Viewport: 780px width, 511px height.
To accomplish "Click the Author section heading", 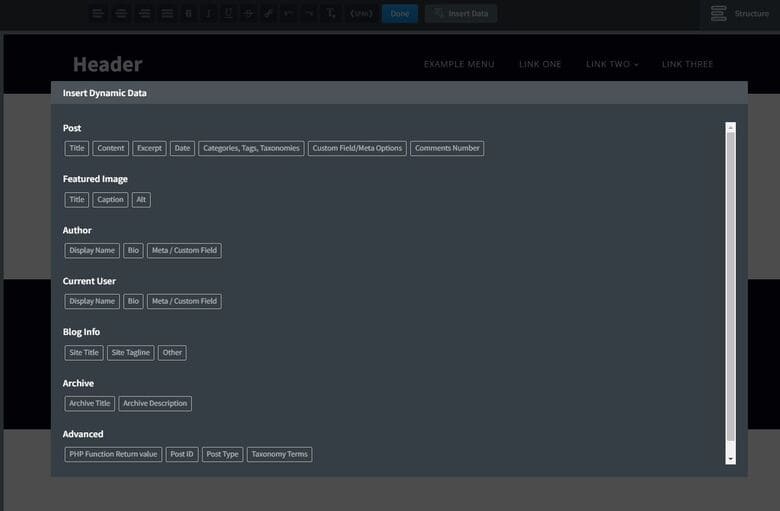I will (x=77, y=230).
